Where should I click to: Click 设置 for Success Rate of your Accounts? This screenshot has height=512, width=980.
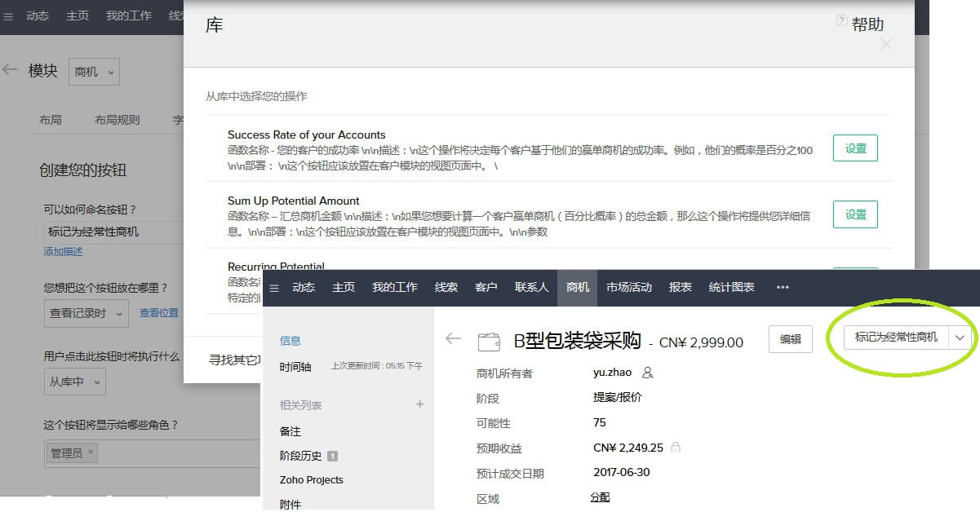(855, 148)
